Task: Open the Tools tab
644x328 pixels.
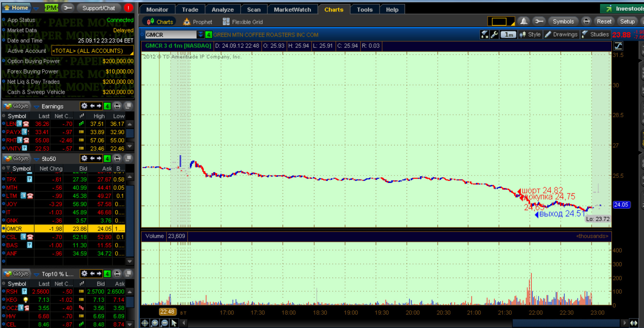Action: click(364, 10)
